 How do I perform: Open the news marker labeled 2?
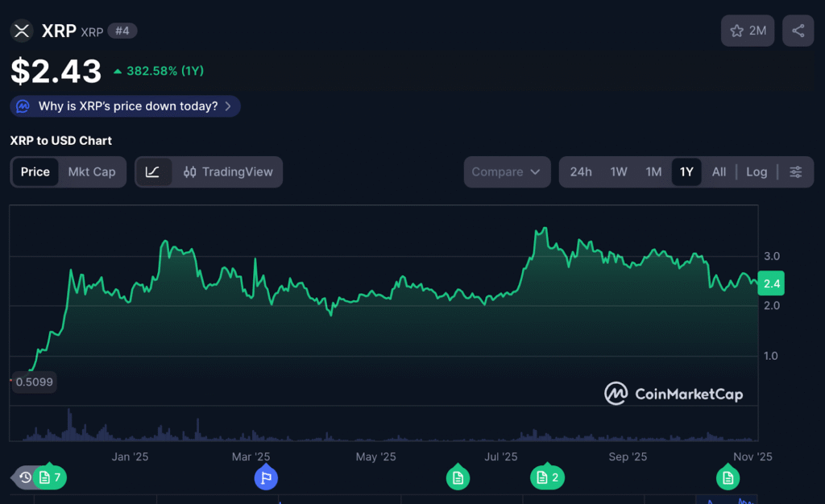click(x=547, y=477)
